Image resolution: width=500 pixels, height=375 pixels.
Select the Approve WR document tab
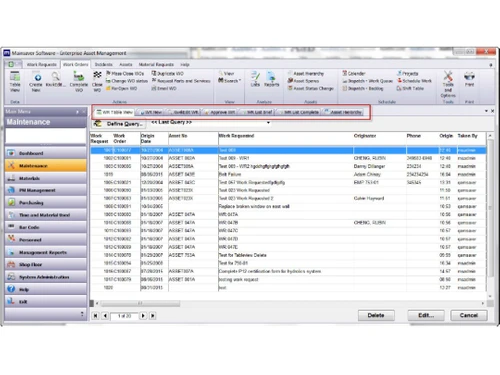(220, 112)
